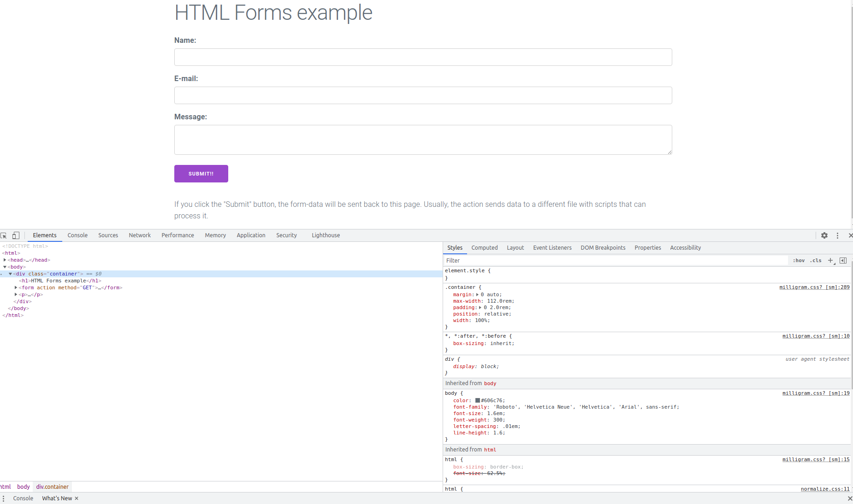The height and width of the screenshot is (504, 853).
Task: Expand the p element node
Action: (x=16, y=294)
